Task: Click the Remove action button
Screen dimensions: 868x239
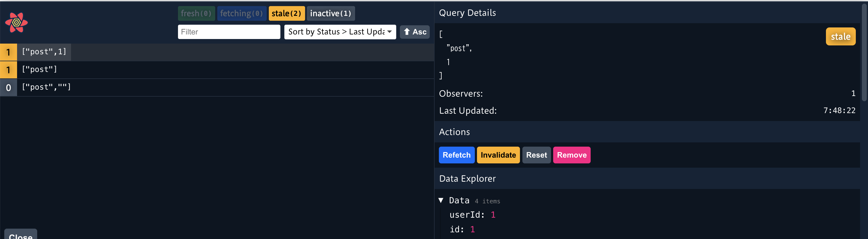Action: (571, 155)
